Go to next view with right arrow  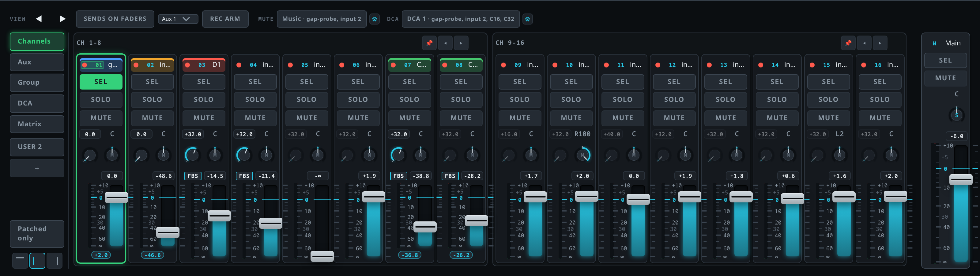tap(63, 19)
